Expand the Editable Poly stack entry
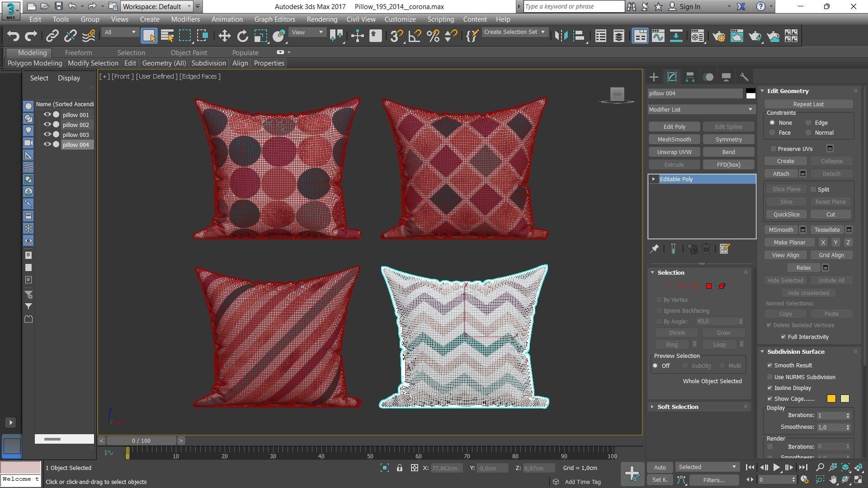868x488 pixels. point(653,179)
